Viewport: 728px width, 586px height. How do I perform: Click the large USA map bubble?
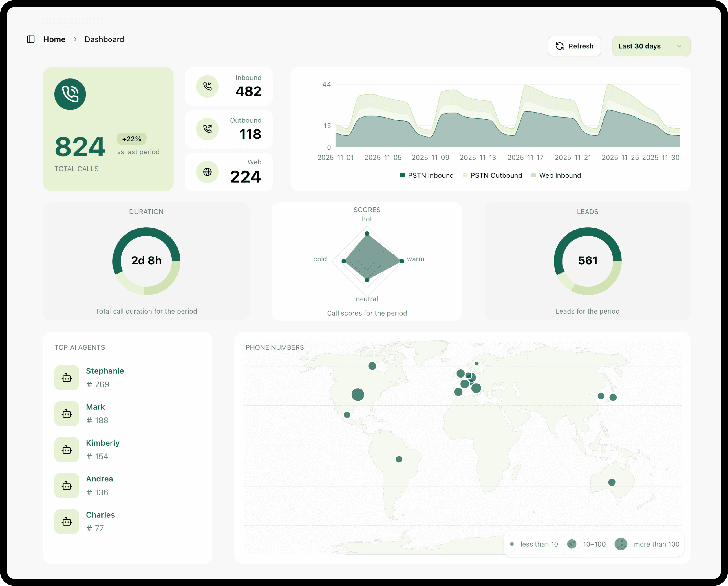pos(358,394)
